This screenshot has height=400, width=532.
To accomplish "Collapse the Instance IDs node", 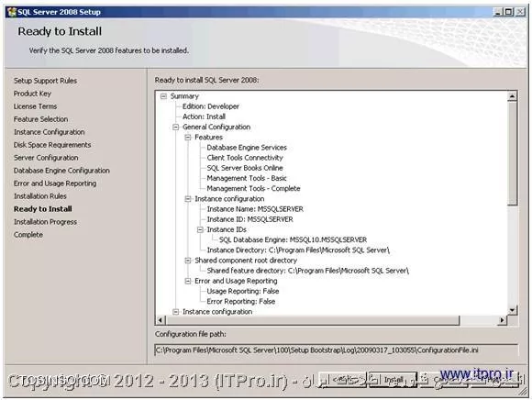I will pyautogui.click(x=200, y=229).
